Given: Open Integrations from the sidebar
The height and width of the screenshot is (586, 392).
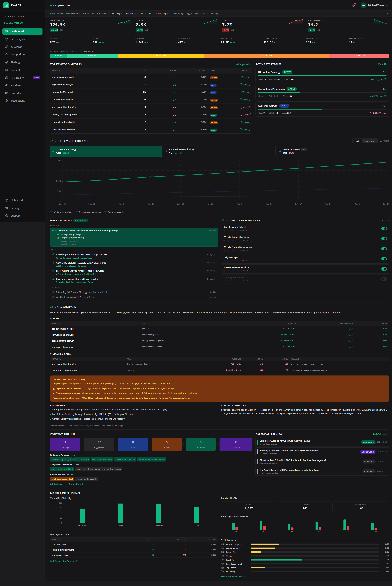Looking at the screenshot, I should tap(17, 101).
